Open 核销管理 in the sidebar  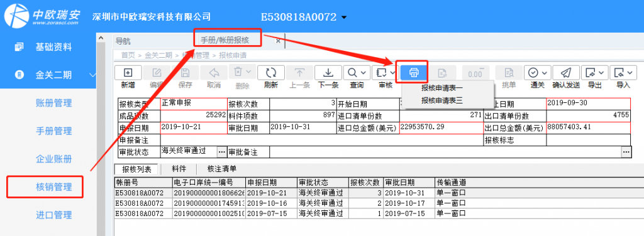point(54,187)
